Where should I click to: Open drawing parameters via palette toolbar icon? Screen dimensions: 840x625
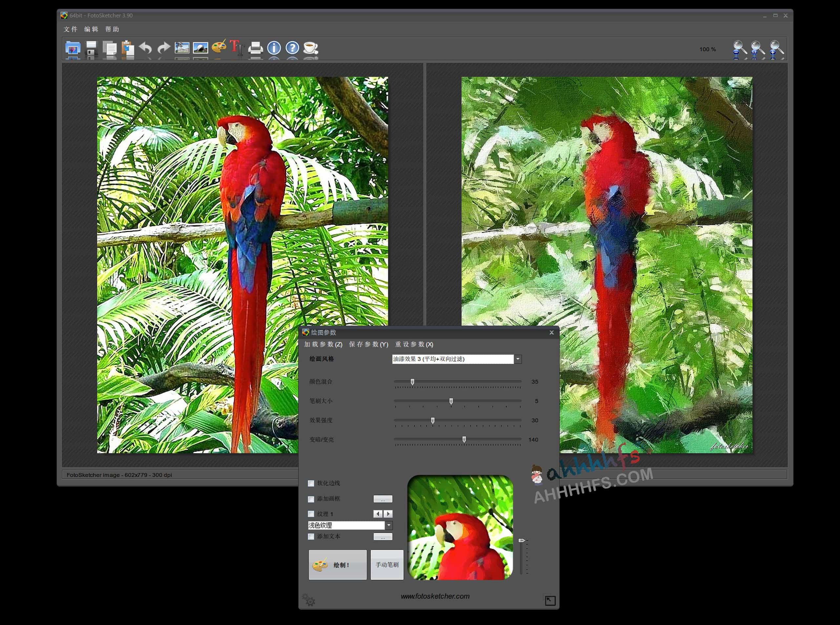[x=219, y=47]
